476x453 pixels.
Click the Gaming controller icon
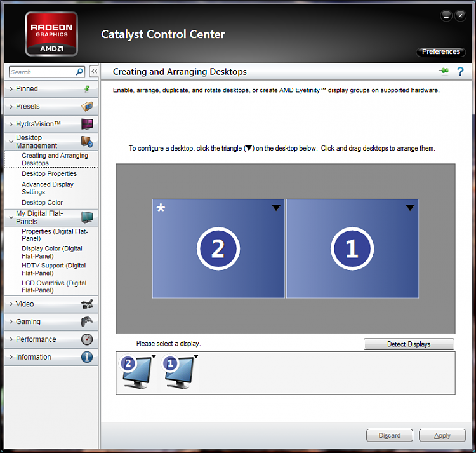(x=87, y=321)
